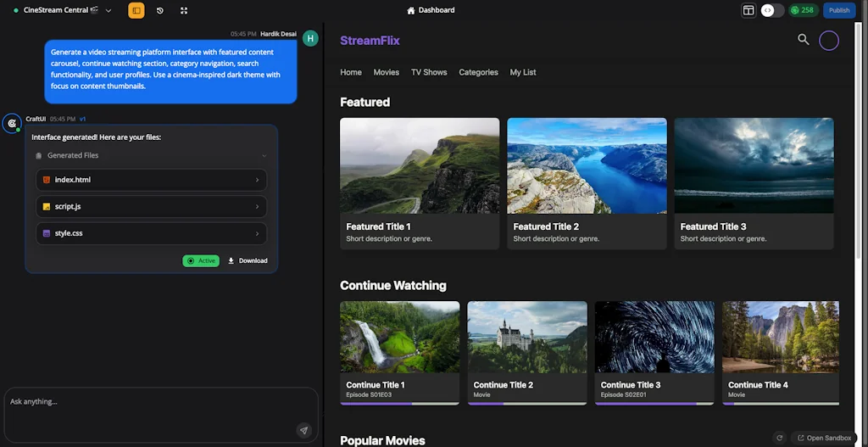Select the TV Shows nav item

[429, 72]
